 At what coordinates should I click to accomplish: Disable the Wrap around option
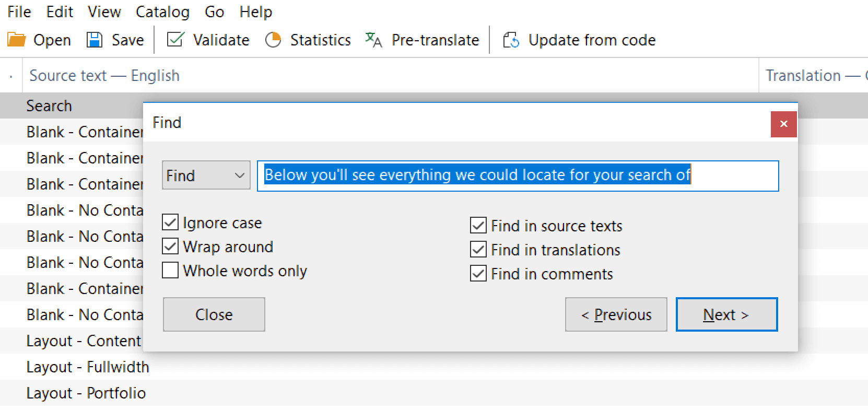[x=170, y=247]
